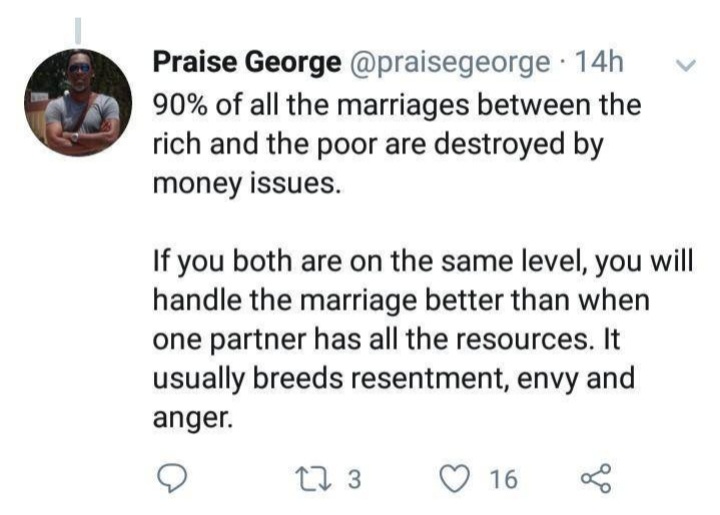Click the "usually breeds resentment, envy and" line
720x515 pixels.
click(395, 378)
